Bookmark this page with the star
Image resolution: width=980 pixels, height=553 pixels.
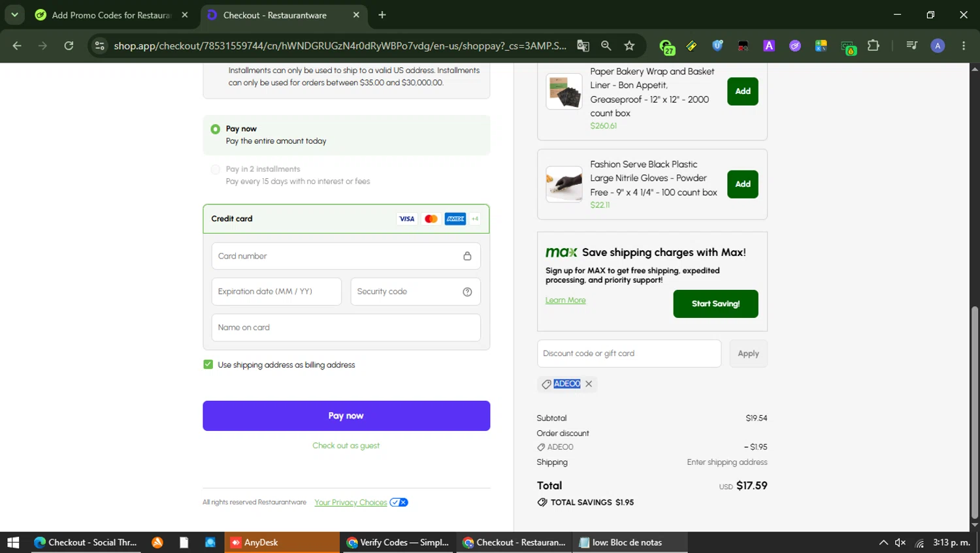tap(629, 46)
